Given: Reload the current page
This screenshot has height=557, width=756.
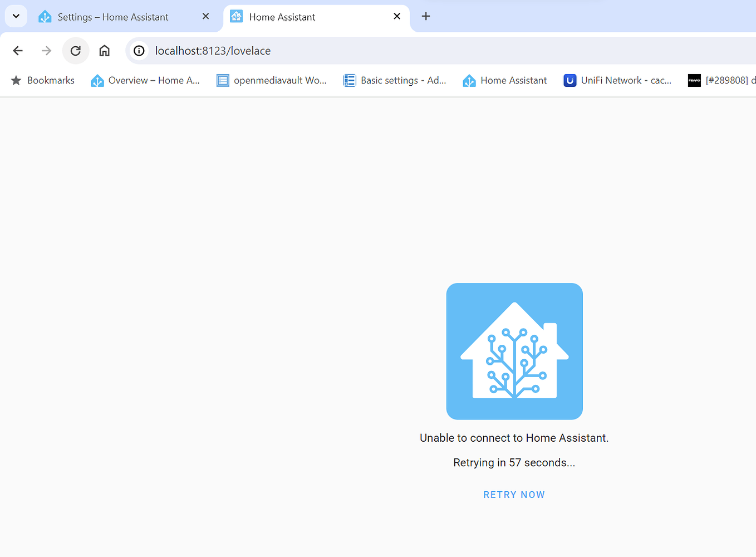Looking at the screenshot, I should (x=76, y=51).
